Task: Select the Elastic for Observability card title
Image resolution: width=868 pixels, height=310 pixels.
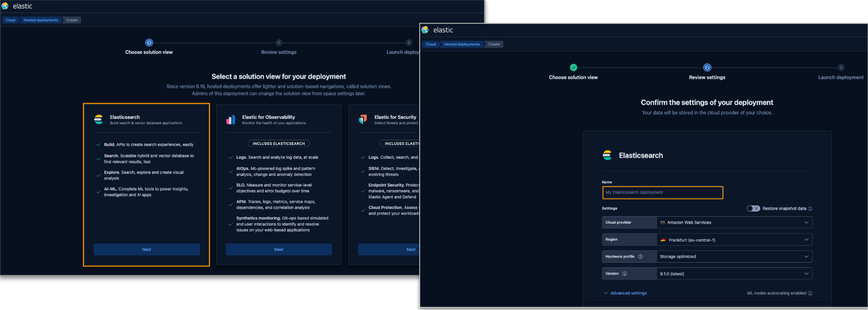Action: [268, 117]
